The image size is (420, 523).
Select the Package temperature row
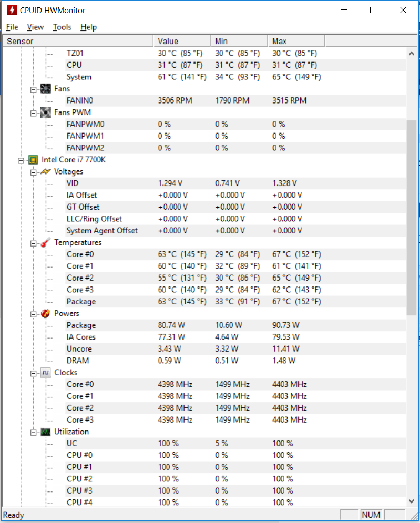click(204, 302)
